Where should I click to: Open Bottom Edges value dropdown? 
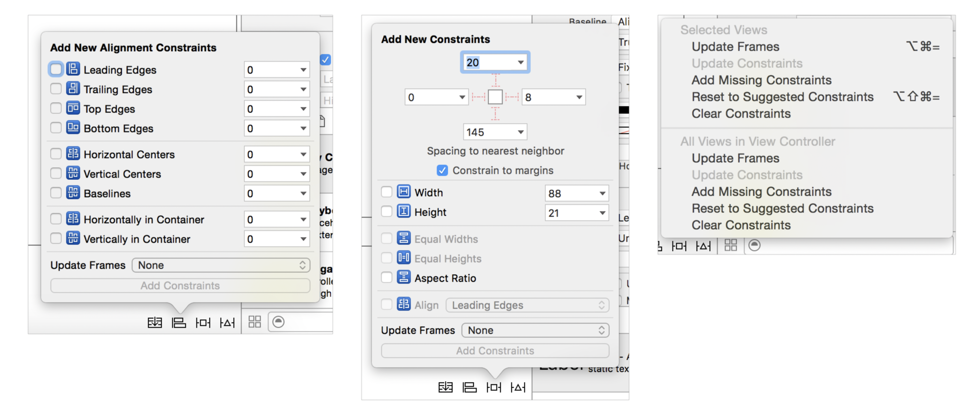(303, 128)
